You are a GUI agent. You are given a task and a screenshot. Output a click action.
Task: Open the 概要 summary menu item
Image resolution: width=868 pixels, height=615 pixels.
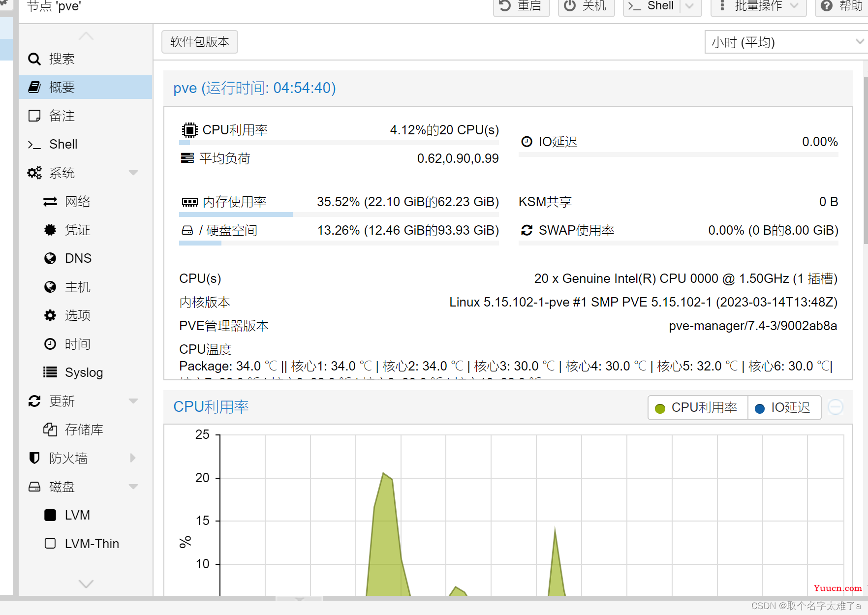(86, 87)
